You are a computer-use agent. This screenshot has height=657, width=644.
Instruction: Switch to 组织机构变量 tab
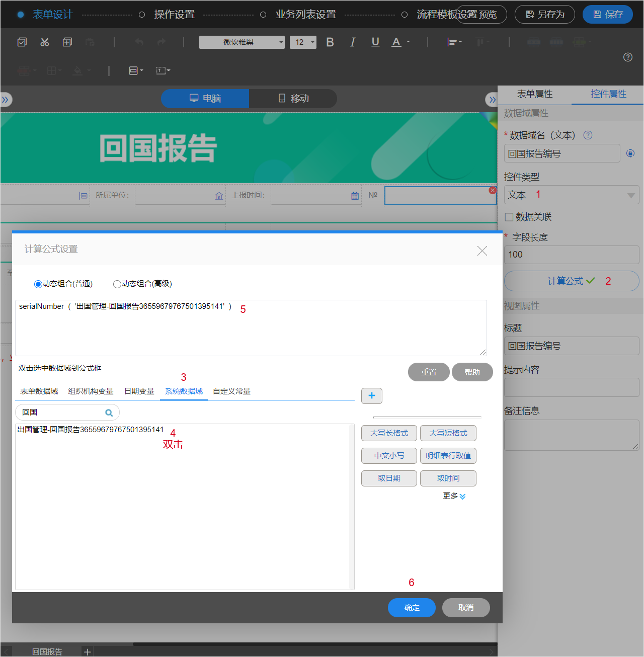pos(91,391)
